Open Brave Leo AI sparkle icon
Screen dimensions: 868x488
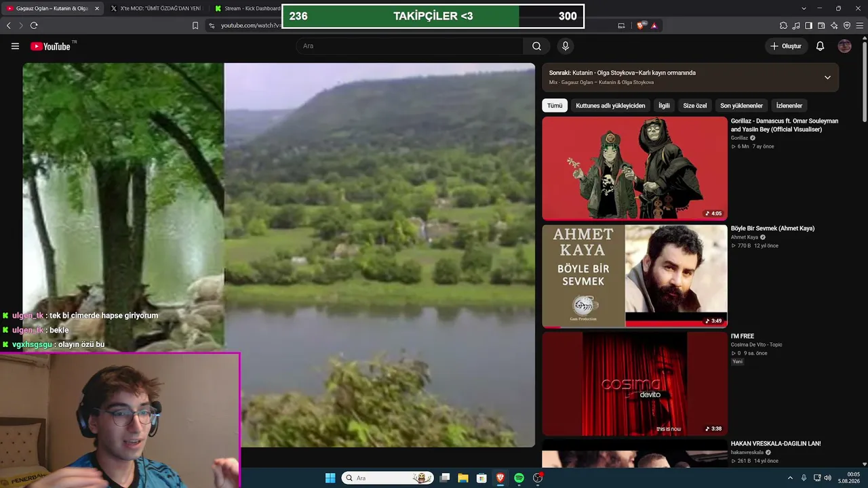click(x=834, y=26)
